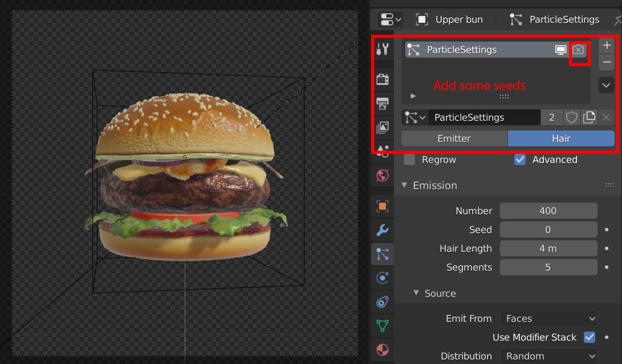622x364 pixels.
Task: Open the View Layer properties tab
Action: (383, 127)
